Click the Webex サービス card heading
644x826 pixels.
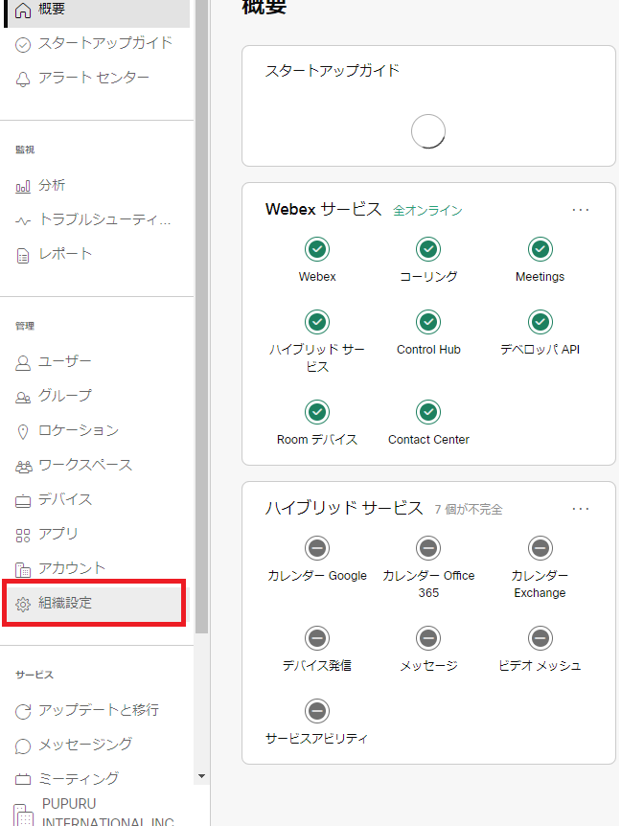click(323, 209)
